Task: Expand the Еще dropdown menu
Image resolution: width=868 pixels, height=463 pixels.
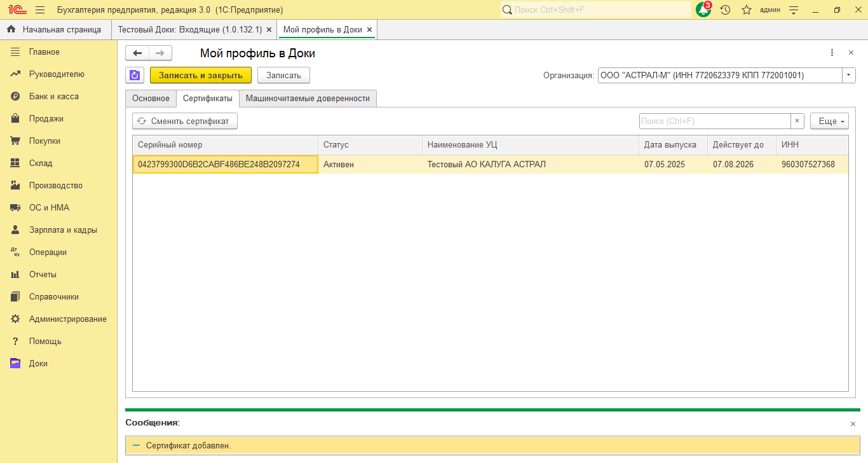Action: click(829, 121)
